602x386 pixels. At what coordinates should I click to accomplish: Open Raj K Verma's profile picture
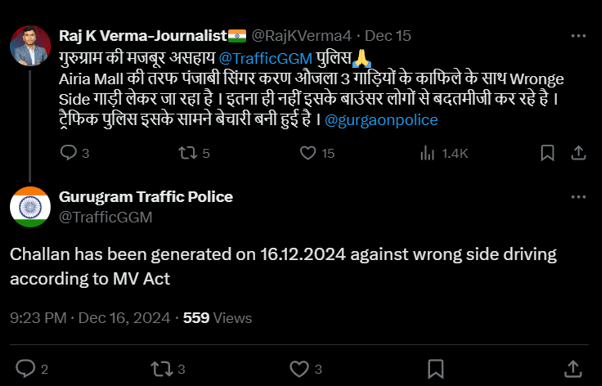(x=30, y=46)
